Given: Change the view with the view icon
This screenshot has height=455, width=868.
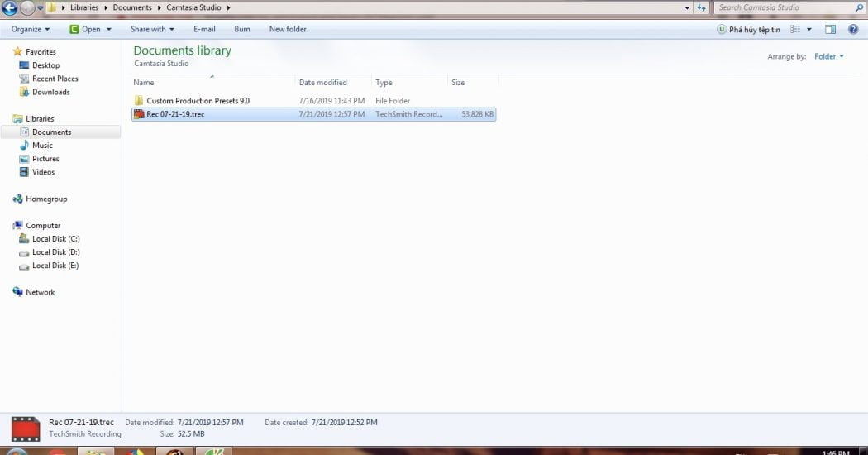Looking at the screenshot, I should (x=795, y=30).
